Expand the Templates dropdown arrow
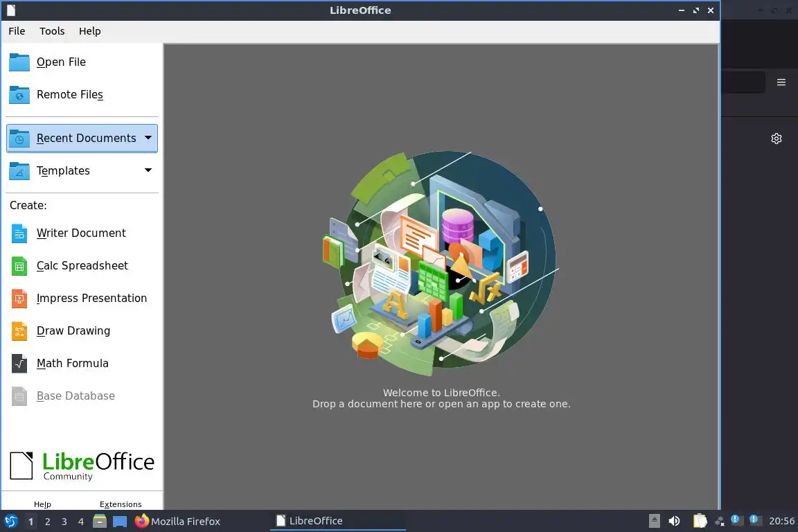This screenshot has height=532, width=798. pyautogui.click(x=148, y=170)
